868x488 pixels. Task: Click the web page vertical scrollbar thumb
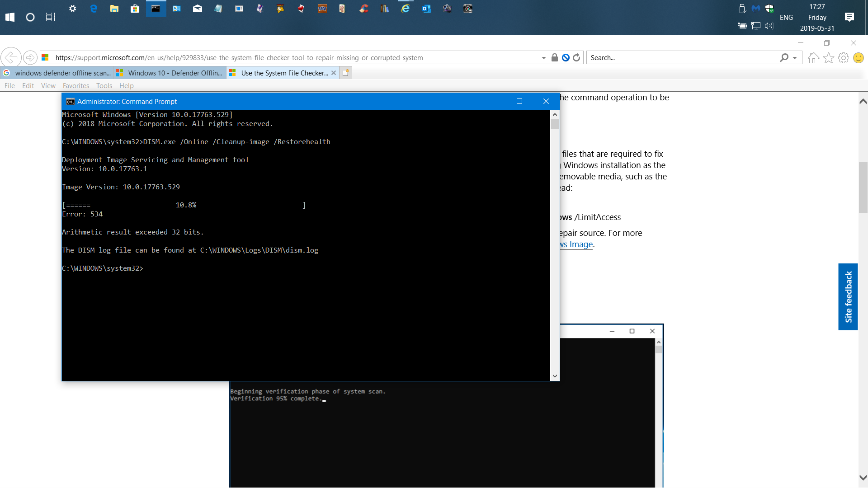tap(863, 187)
